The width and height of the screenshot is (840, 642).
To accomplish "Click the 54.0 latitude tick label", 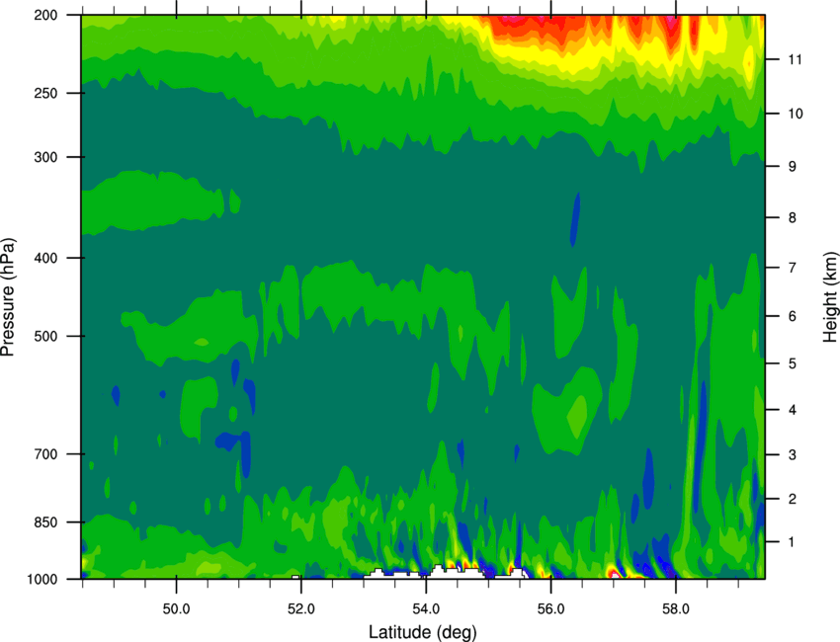I will point(426,608).
